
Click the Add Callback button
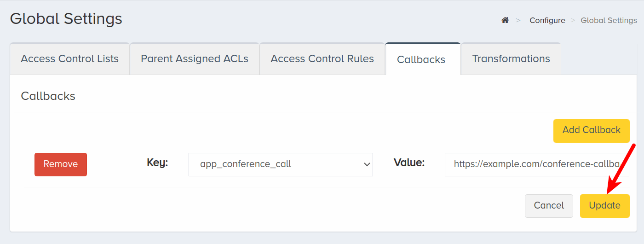click(x=591, y=130)
